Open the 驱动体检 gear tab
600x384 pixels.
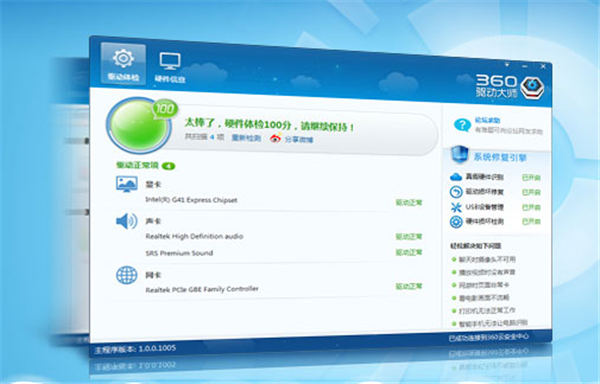click(123, 63)
